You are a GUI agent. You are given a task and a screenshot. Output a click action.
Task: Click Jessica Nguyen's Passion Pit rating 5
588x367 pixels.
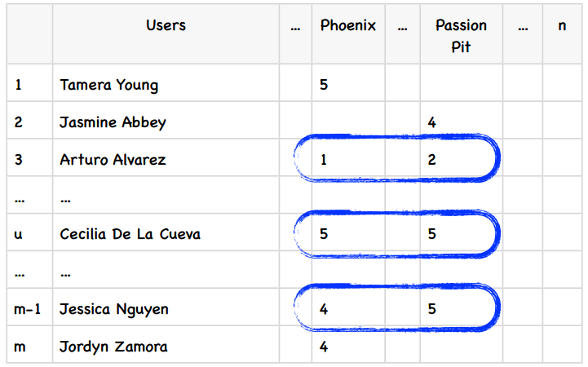point(431,309)
